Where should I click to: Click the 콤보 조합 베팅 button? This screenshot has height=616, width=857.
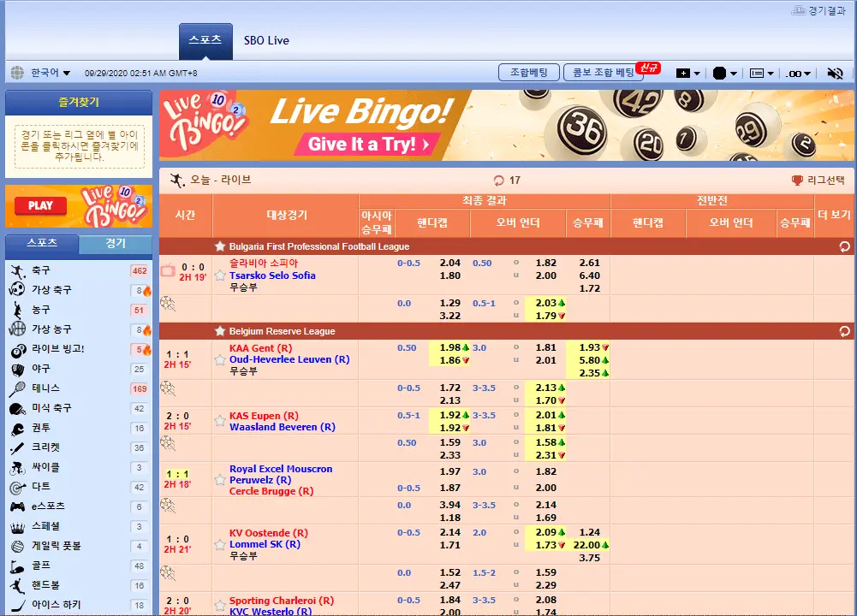[604, 72]
